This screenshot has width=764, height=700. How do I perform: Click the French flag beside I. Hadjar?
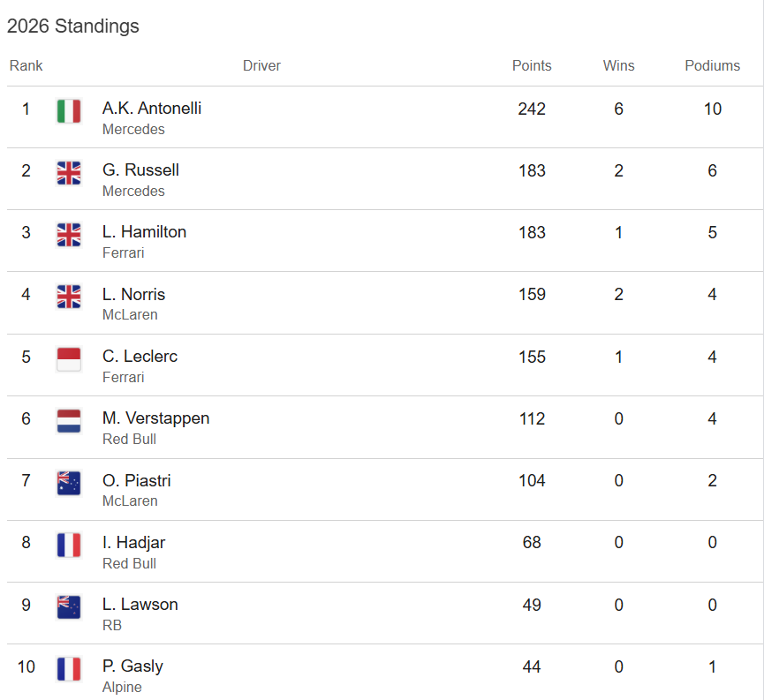coord(69,545)
